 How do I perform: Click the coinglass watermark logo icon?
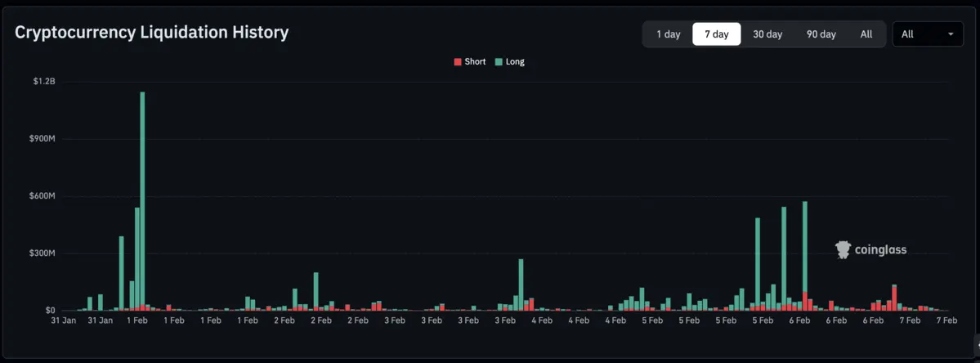pyautogui.click(x=844, y=250)
